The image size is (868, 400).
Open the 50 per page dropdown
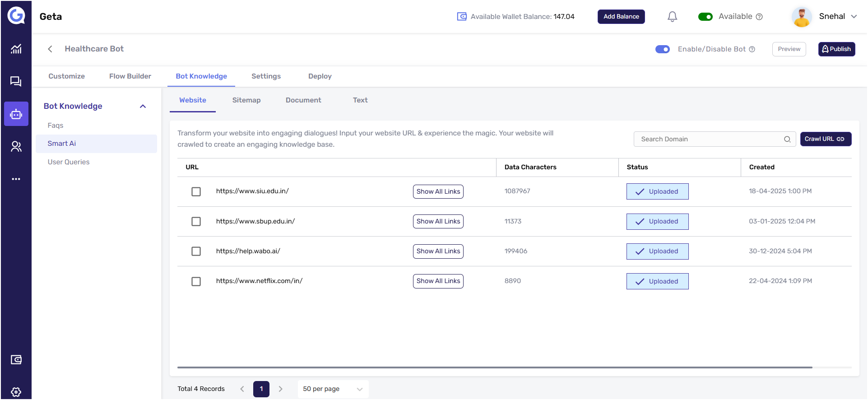333,389
